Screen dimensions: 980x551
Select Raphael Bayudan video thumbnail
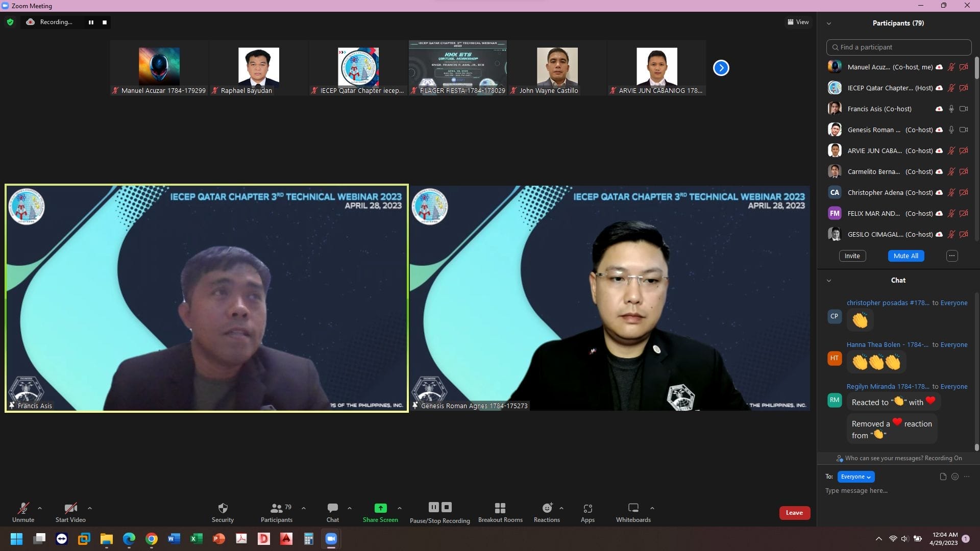pos(259,67)
